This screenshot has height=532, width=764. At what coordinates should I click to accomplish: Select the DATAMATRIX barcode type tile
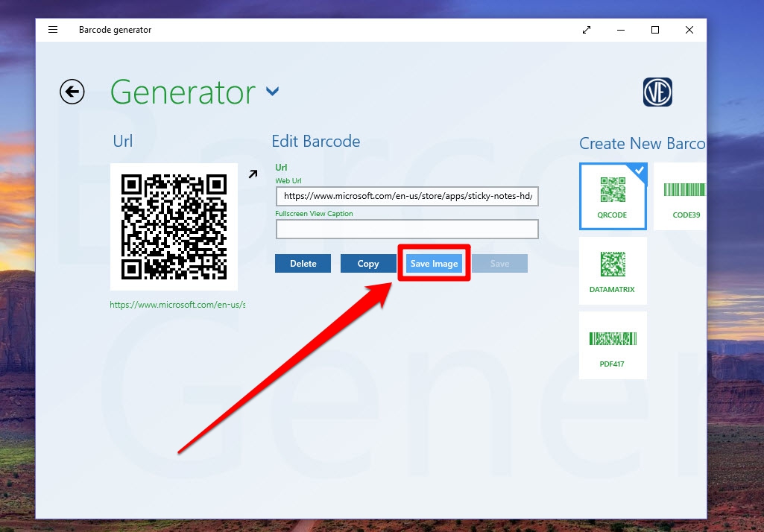[613, 271]
